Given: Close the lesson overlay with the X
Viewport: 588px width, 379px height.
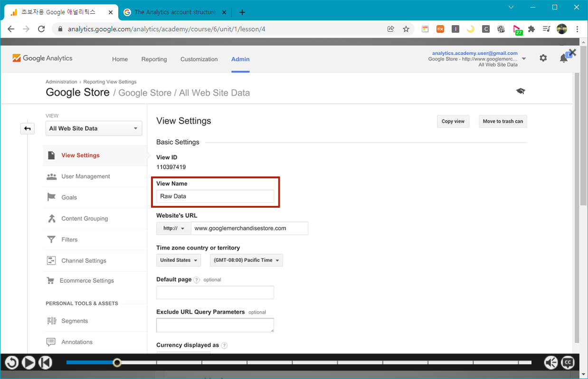Looking at the screenshot, I should tap(572, 53).
